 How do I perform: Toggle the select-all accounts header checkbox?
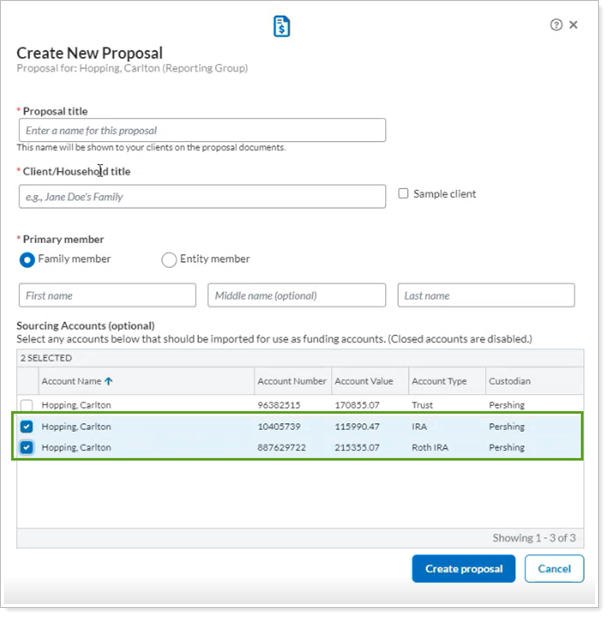pos(27,381)
